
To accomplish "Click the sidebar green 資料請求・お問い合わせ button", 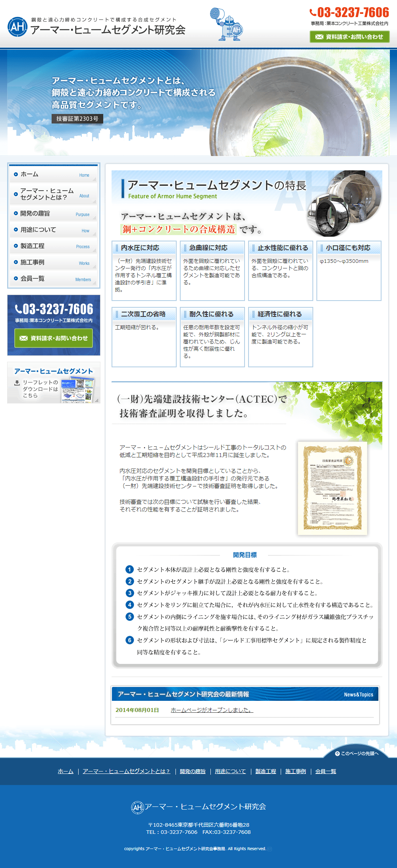I will point(54,338).
